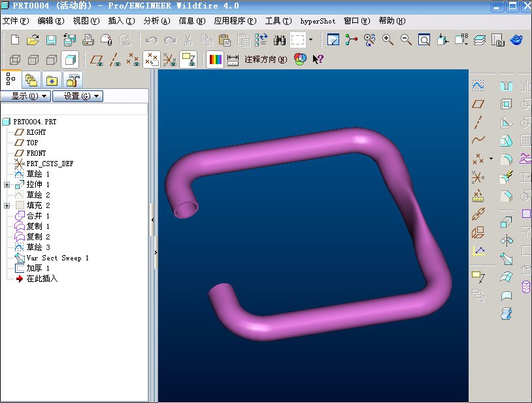Image resolution: width=532 pixels, height=403 pixels.
Task: Open the datum point tool flyout arrow
Action: 491,158
